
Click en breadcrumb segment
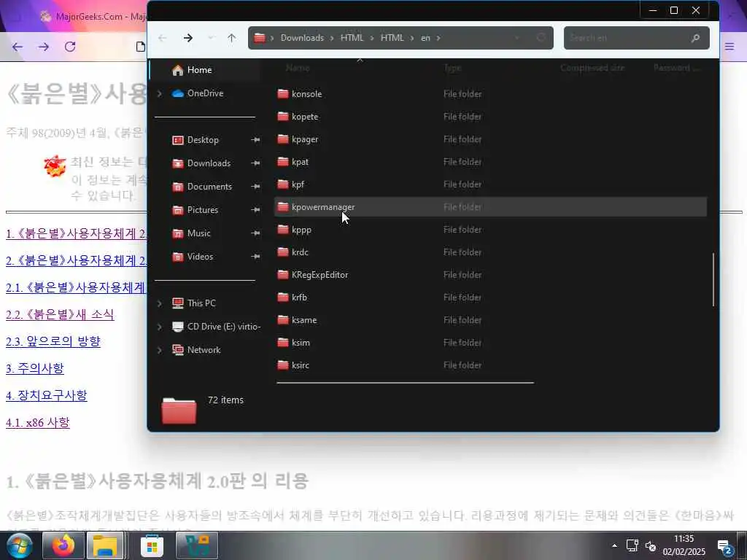pyautogui.click(x=425, y=38)
